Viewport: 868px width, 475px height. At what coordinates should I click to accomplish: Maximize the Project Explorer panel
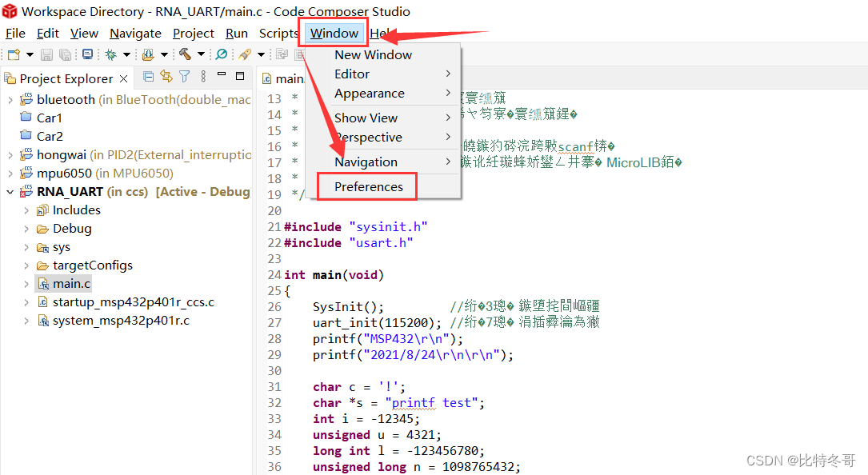[x=240, y=76]
